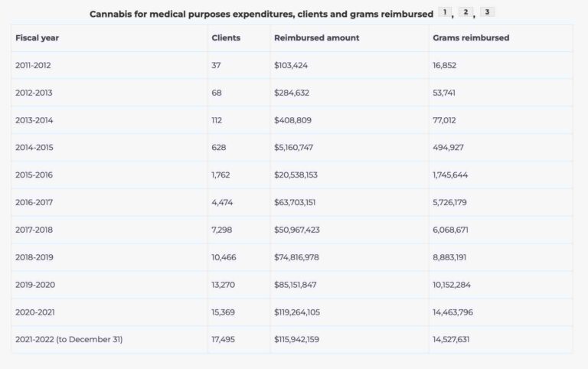Click the table title heading text
588x369 pixels.
(261, 15)
